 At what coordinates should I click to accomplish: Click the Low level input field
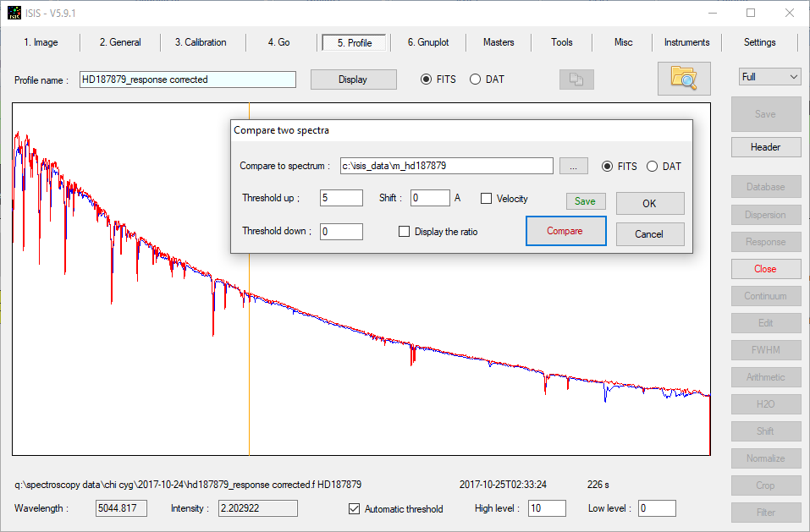point(657,508)
